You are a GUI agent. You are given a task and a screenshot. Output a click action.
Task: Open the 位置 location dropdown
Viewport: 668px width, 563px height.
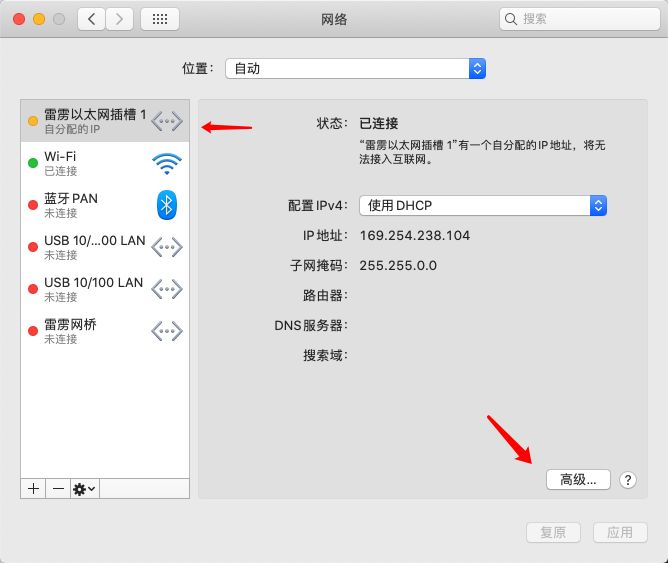point(355,68)
